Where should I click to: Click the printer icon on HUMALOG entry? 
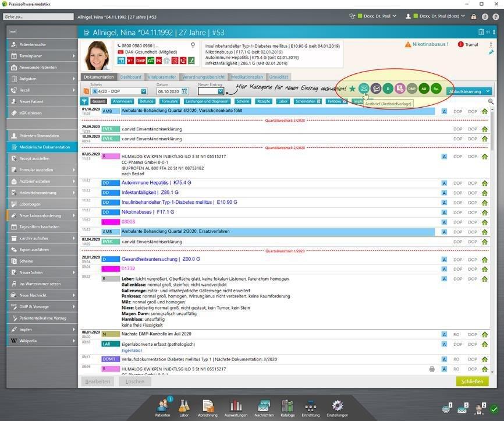pyautogui.click(x=432, y=369)
